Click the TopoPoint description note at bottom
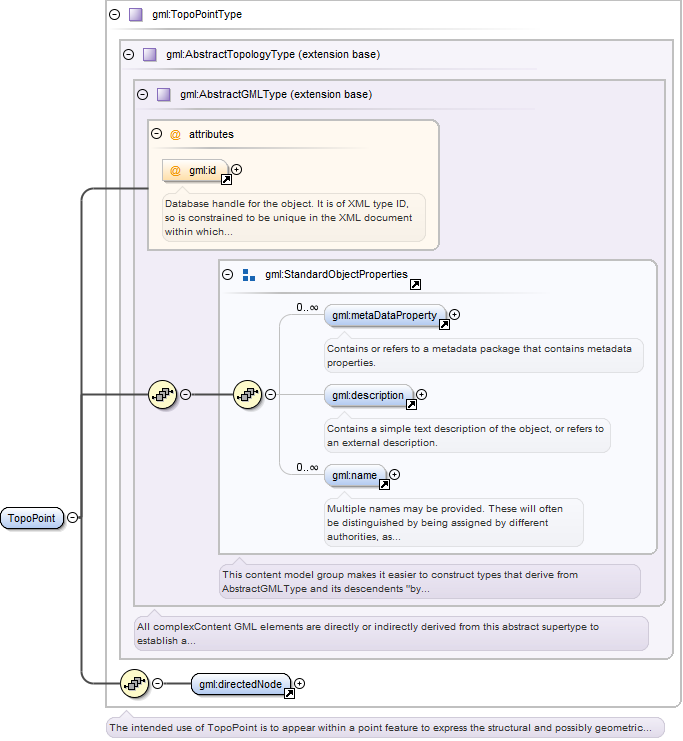This screenshot has height=741, width=683. point(385,728)
